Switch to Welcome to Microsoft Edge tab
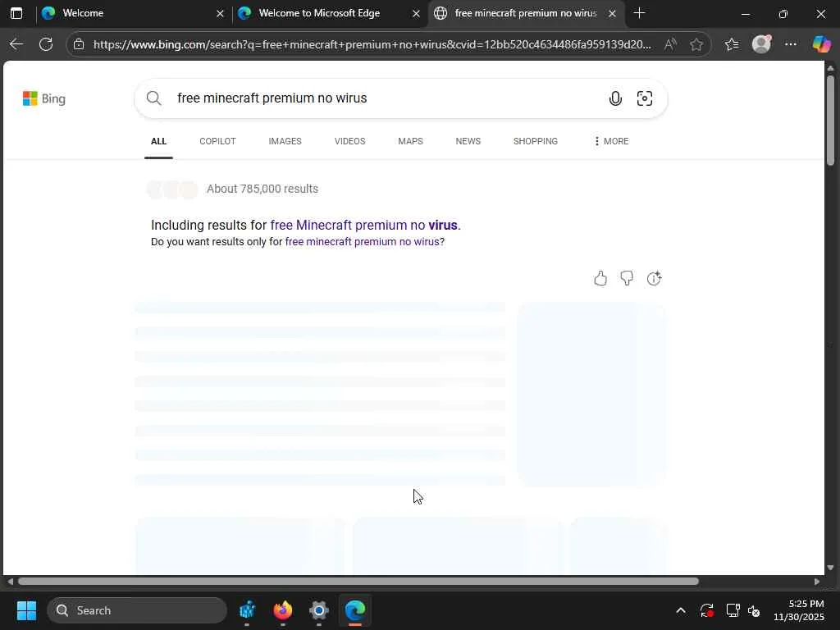Image resolution: width=840 pixels, height=630 pixels. 330,13
